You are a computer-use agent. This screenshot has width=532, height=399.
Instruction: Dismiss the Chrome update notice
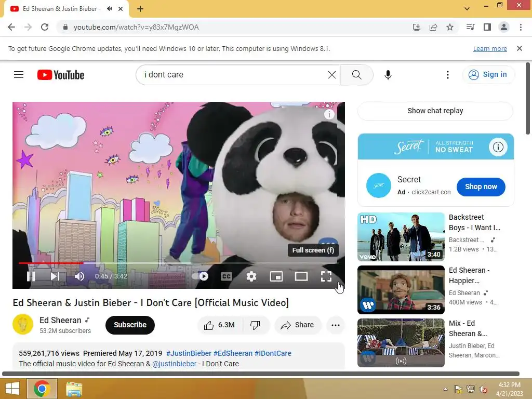(x=520, y=48)
